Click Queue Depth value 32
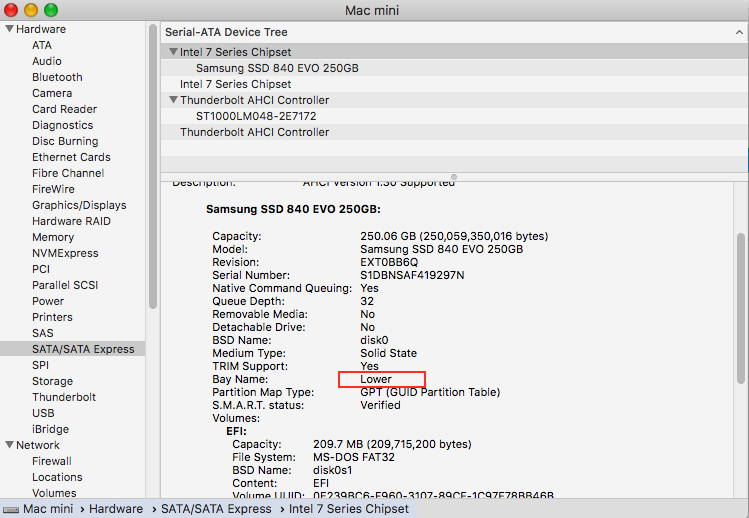This screenshot has width=749, height=518. (367, 302)
